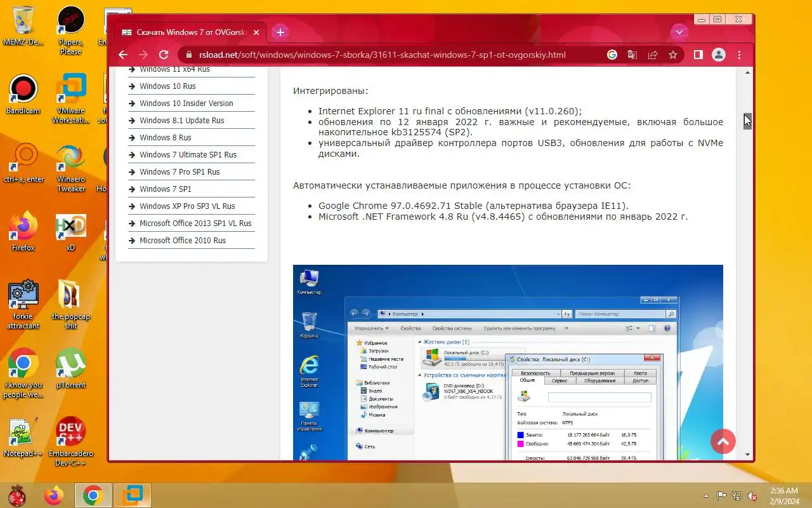Open the network tray icon
Image resolution: width=812 pixels, height=508 pixels.
737,496
